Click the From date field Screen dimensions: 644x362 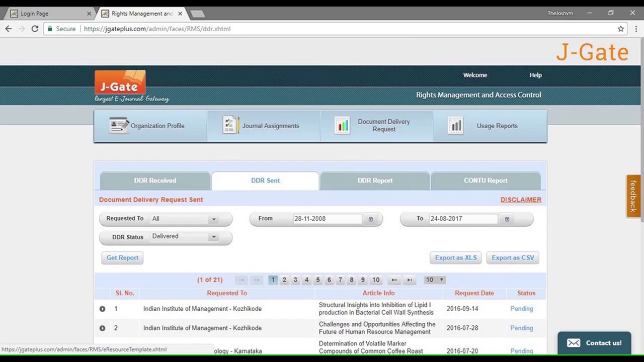pyautogui.click(x=327, y=219)
